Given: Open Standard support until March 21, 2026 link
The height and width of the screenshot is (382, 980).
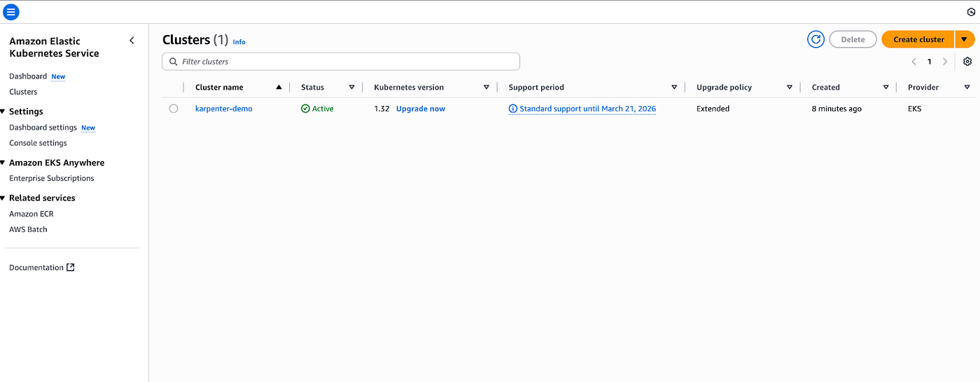Looking at the screenshot, I should click(x=588, y=109).
